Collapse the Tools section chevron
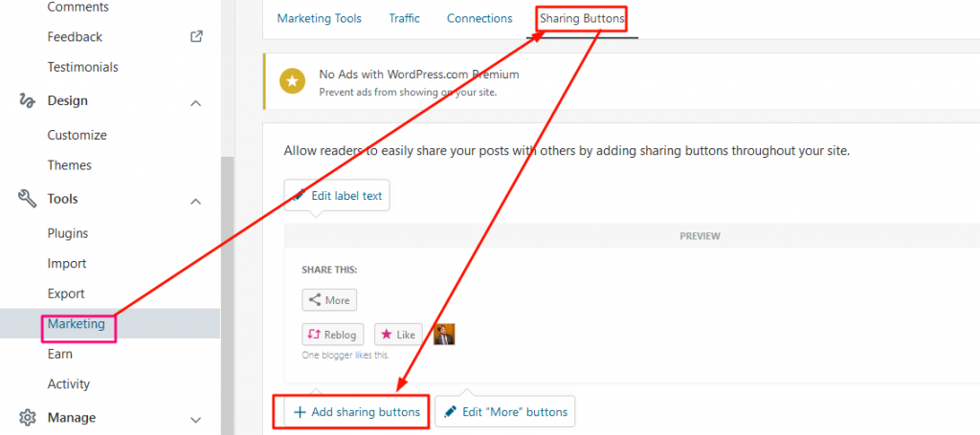The width and height of the screenshot is (980, 435). pyautogui.click(x=195, y=201)
